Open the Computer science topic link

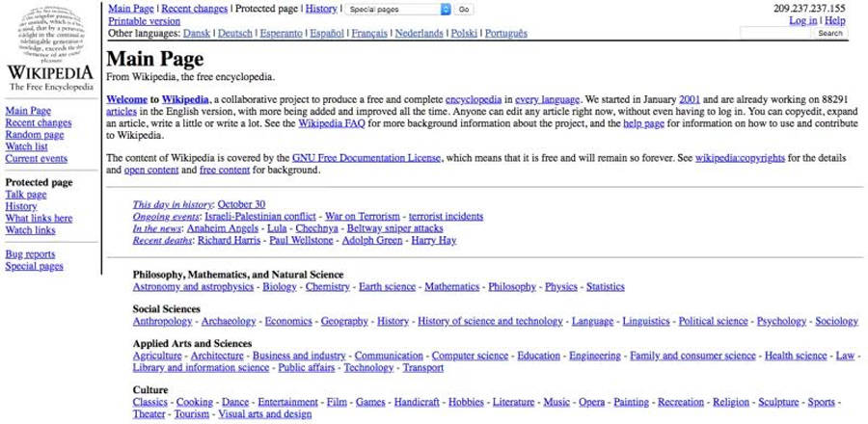click(470, 356)
